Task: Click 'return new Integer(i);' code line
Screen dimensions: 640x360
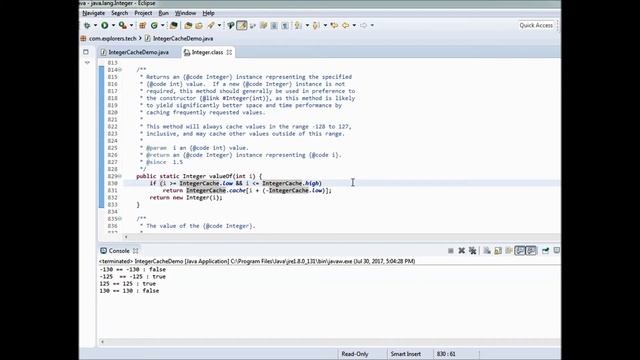Action: coord(186,198)
